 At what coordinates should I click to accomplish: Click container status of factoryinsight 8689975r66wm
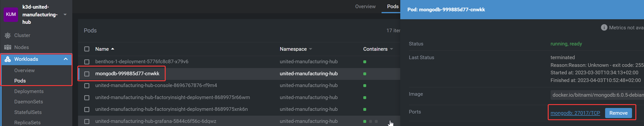[x=365, y=98]
